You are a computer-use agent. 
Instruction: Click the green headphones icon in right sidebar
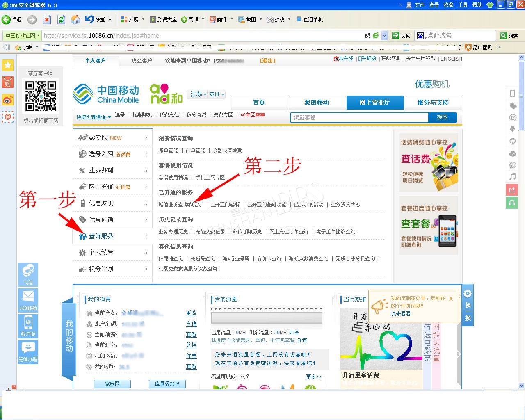(512, 203)
